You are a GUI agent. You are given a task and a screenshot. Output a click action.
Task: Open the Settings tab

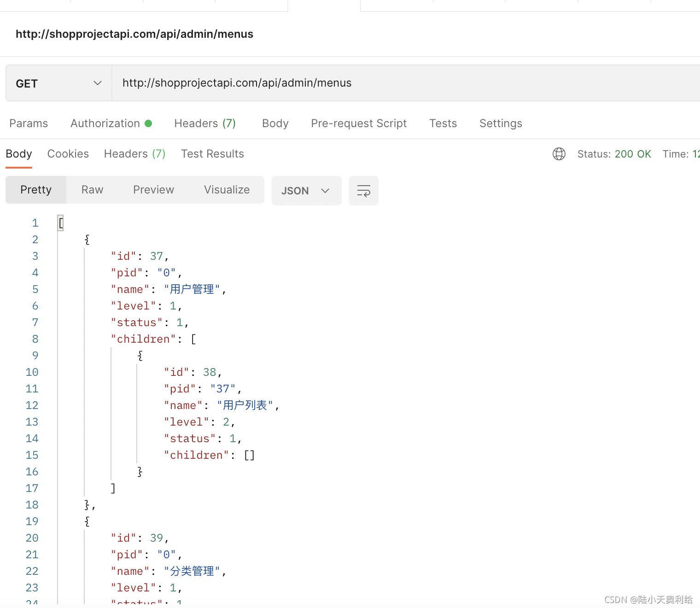point(501,123)
